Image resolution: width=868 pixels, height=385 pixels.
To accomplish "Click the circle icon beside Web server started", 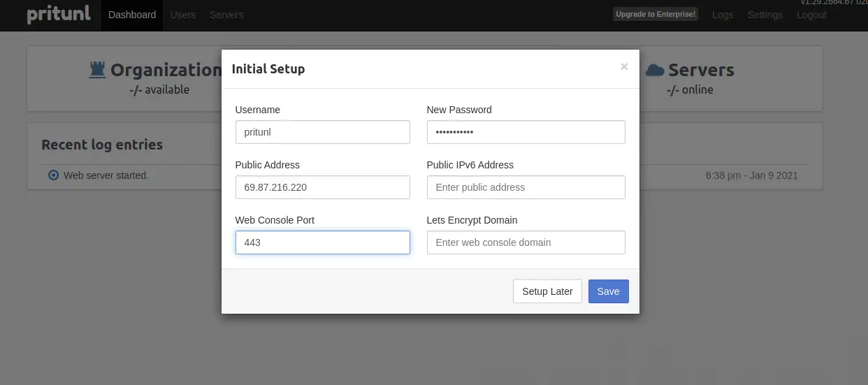I will 53,175.
